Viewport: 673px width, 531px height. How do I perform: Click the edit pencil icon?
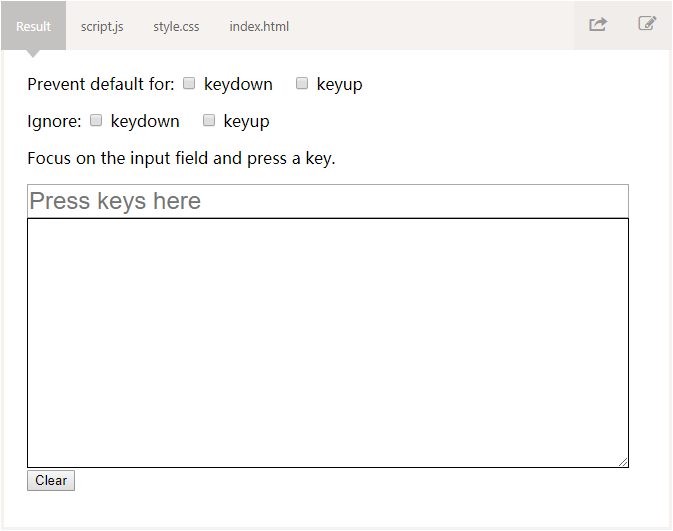647,24
